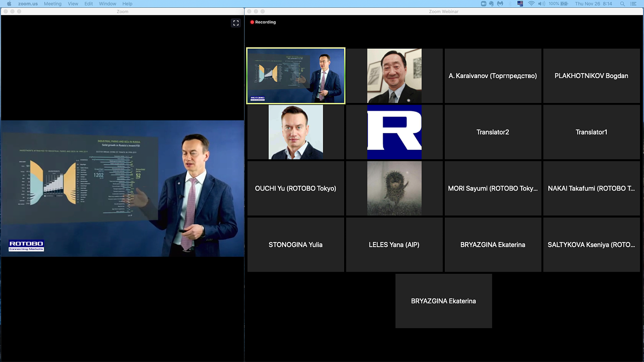Open the Window menu

coord(108,4)
